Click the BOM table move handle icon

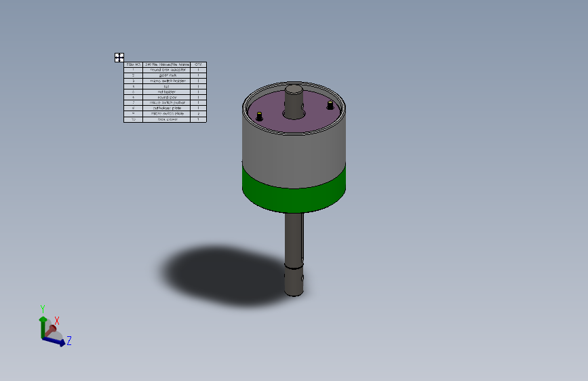[x=119, y=58]
